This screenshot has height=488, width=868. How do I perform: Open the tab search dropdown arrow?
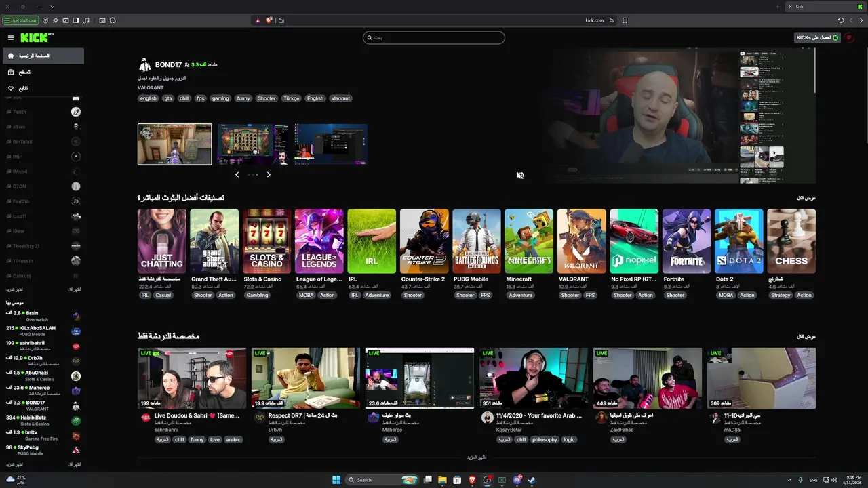52,7
